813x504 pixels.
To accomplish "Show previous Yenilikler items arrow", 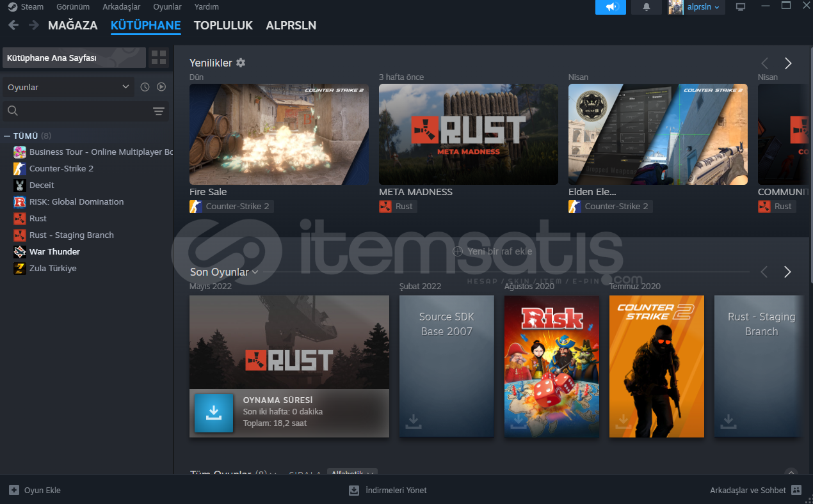I will click(764, 63).
